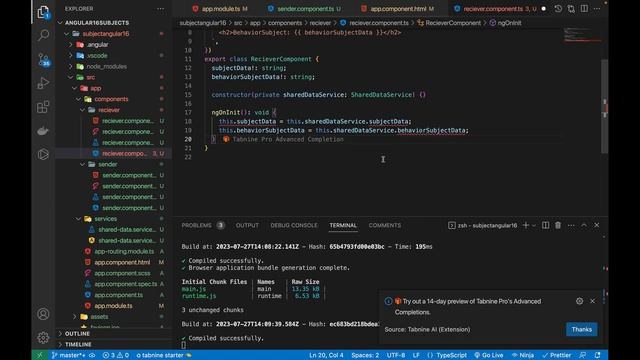The image size is (640, 360).
Task: Open the Extensions view
Action: coord(43,107)
